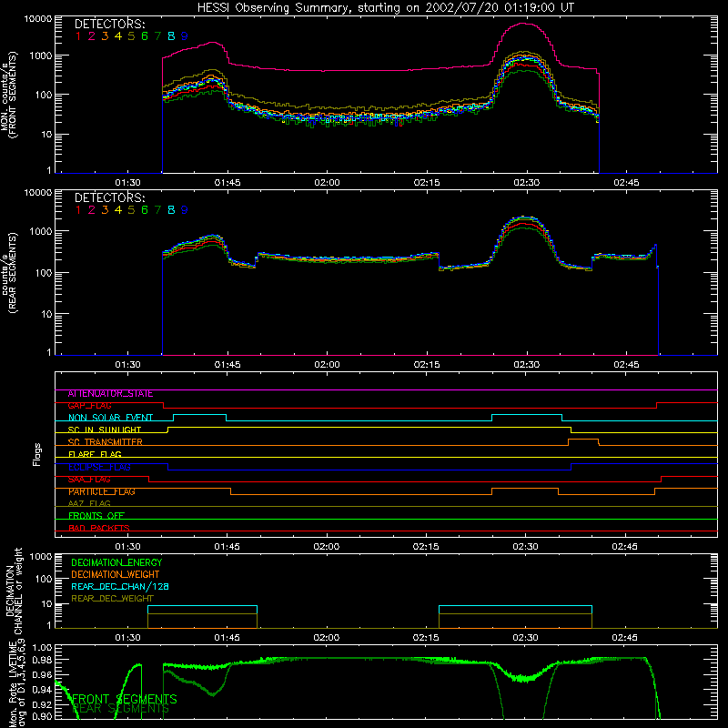Select detector 6 in rear segments legend

pos(145,210)
